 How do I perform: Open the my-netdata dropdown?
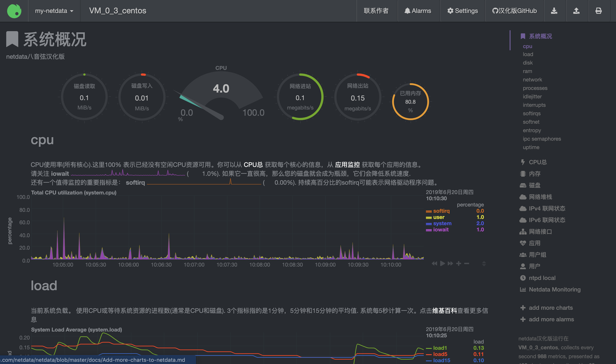(x=54, y=10)
